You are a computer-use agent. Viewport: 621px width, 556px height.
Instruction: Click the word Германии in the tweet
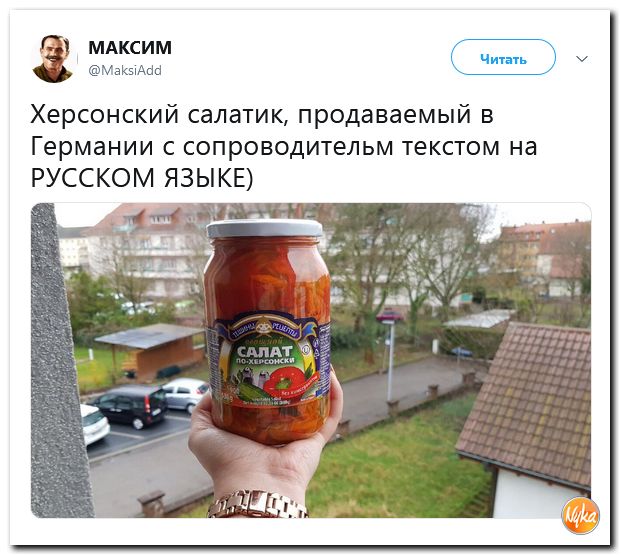(92, 146)
